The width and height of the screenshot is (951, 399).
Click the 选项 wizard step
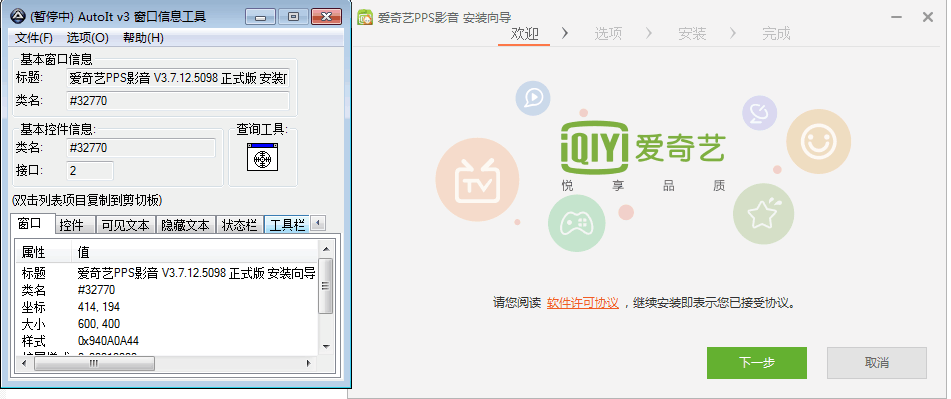(608, 33)
